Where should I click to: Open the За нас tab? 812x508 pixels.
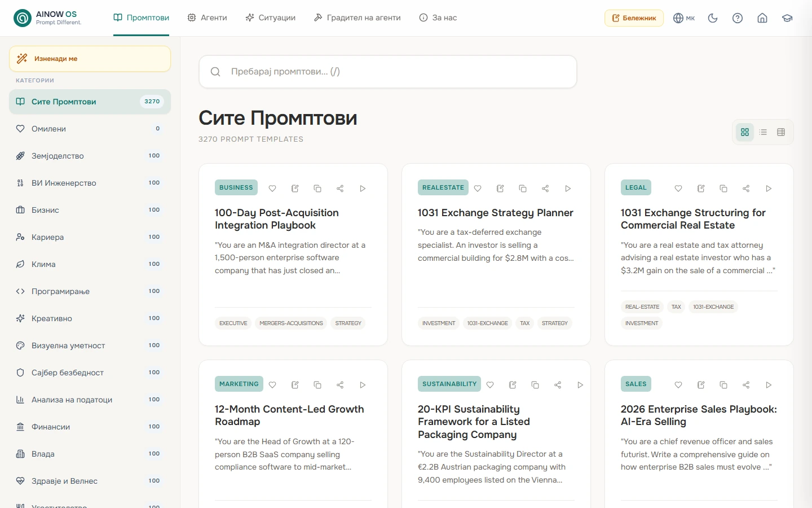438,18
